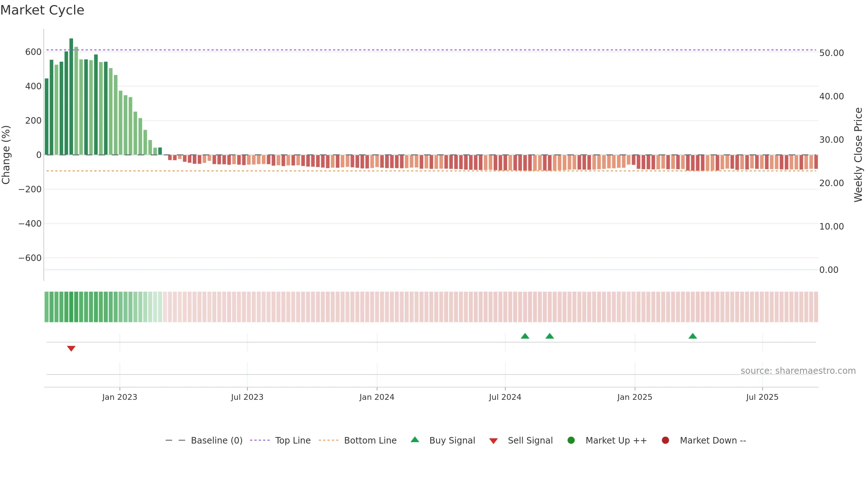Image resolution: width=868 pixels, height=488 pixels.
Task: Click the orange dotted bottom line
Action: [x=431, y=171]
